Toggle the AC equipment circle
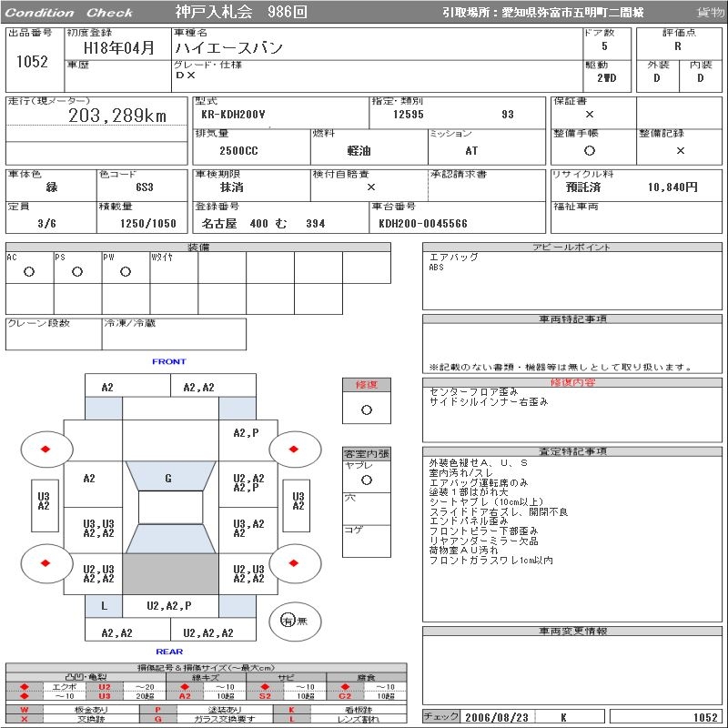This screenshot has width=728, height=728. [29, 272]
